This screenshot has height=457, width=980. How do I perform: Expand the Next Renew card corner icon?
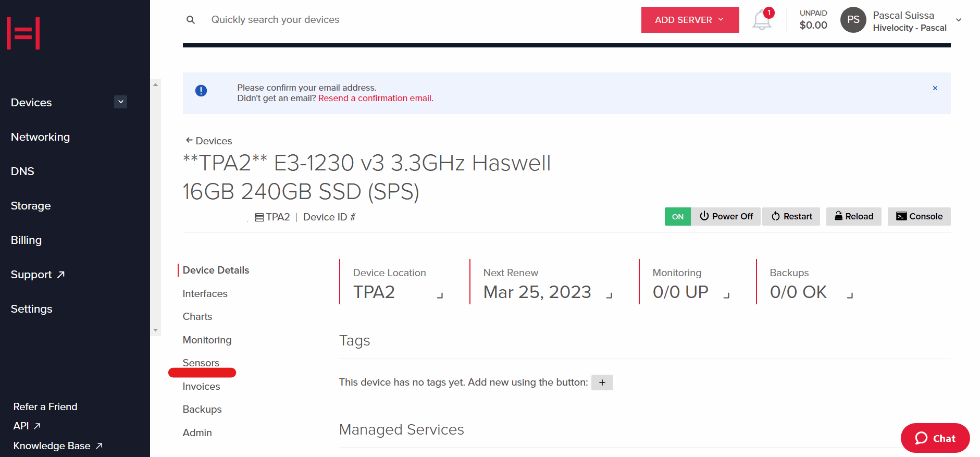pyautogui.click(x=609, y=295)
